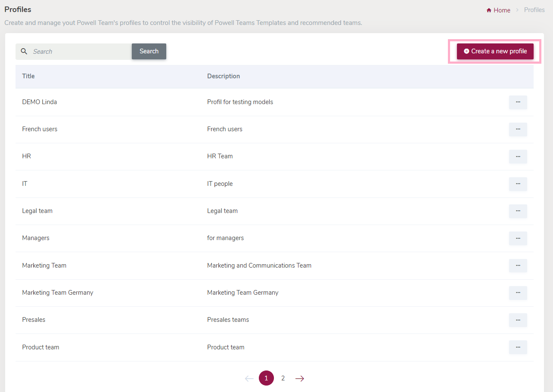Screen dimensions: 553x392
Task: Select Legal team profile title
Action: click(37, 211)
